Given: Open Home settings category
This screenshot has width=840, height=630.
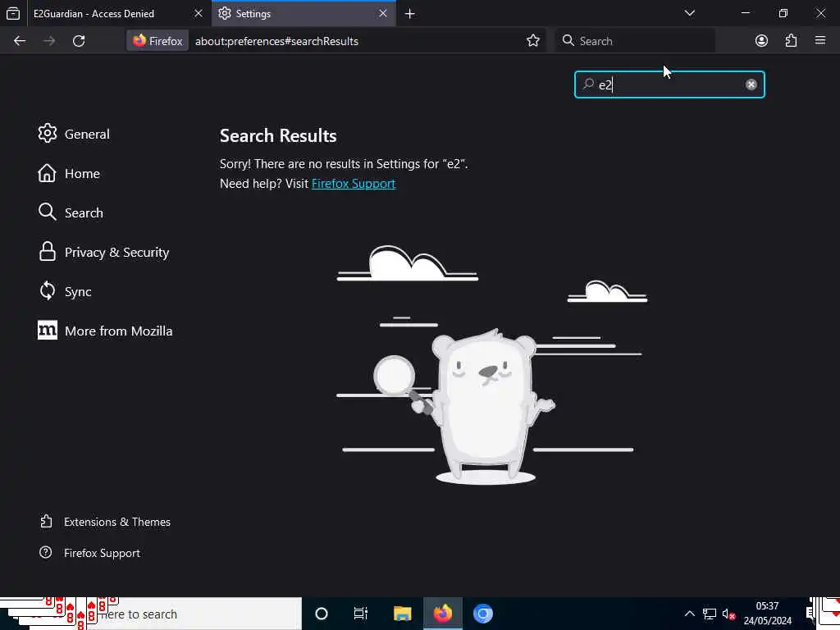Looking at the screenshot, I should point(69,174).
